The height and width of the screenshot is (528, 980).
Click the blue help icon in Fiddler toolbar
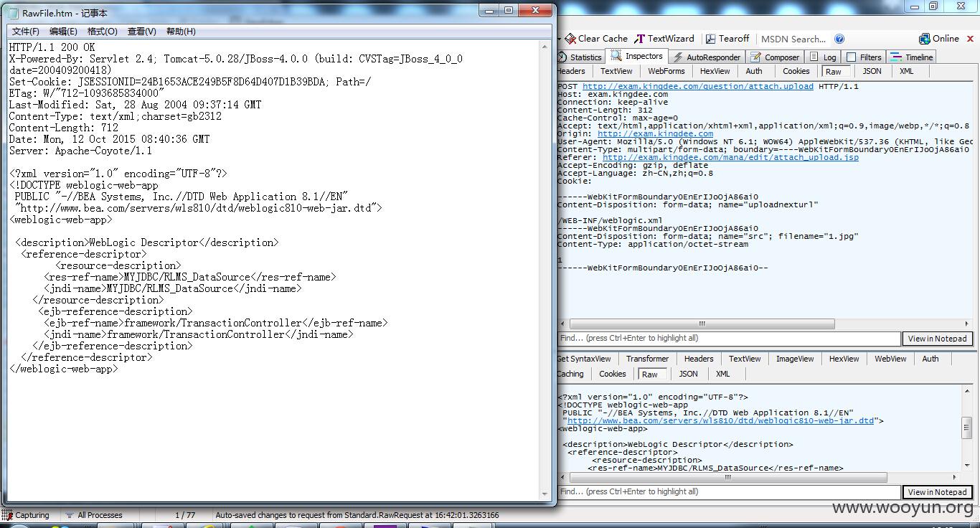tap(839, 39)
